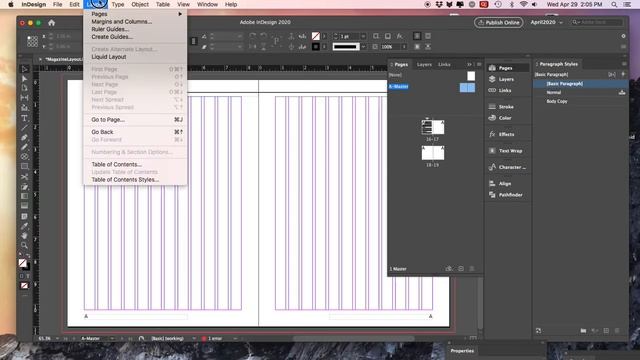The width and height of the screenshot is (640, 360).
Task: Open the A-Master page selector dropdown
Action: [x=112, y=338]
